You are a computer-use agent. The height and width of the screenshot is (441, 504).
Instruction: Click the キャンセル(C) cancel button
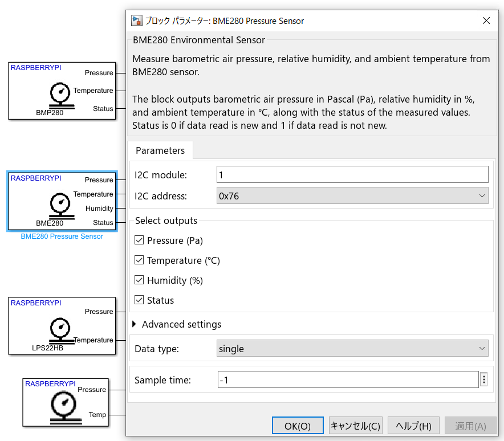click(356, 426)
